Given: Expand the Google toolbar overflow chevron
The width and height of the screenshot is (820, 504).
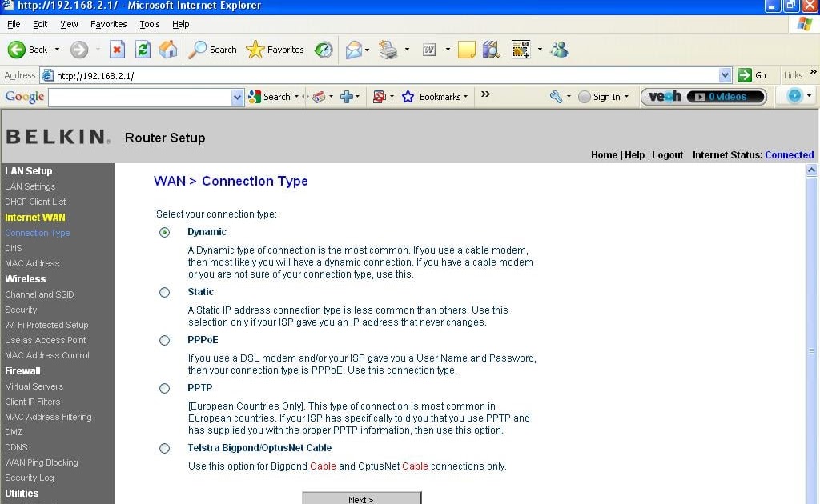Looking at the screenshot, I should 486,94.
